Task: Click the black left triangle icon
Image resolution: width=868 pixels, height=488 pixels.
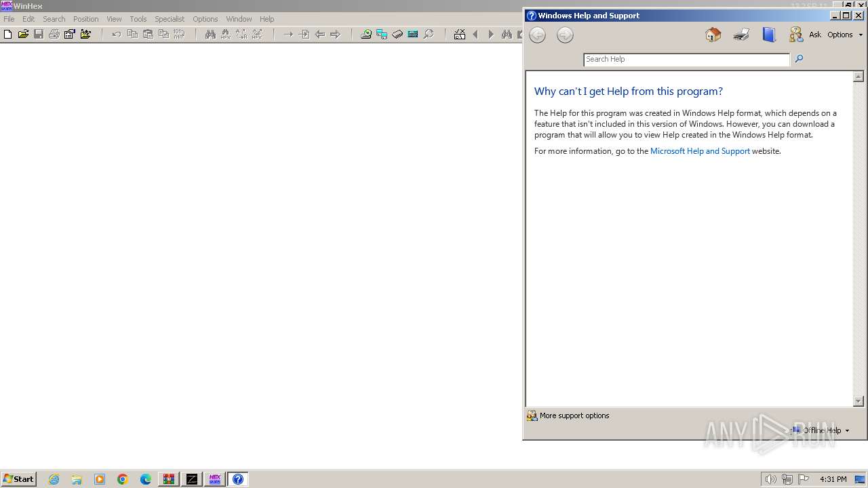Action: pos(475,34)
